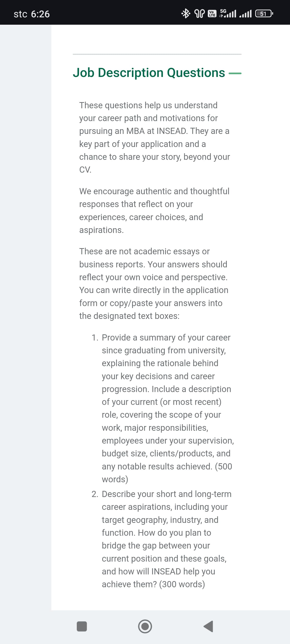The image size is (290, 644).
Task: Tap the '(500 words)' limit text
Action: [223, 466]
